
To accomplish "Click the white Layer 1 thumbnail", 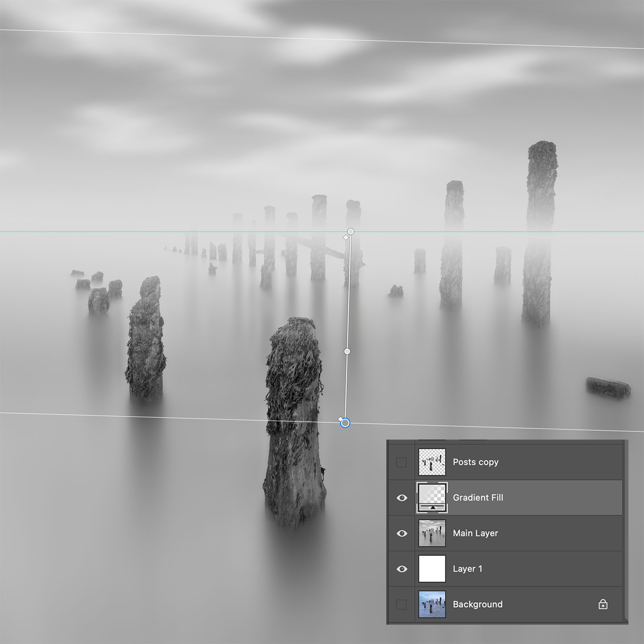I will [x=432, y=569].
